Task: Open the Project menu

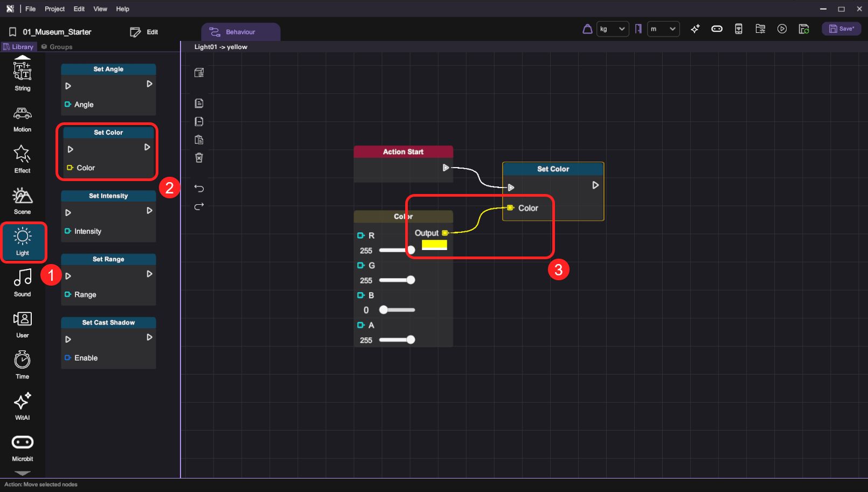Action: point(54,9)
